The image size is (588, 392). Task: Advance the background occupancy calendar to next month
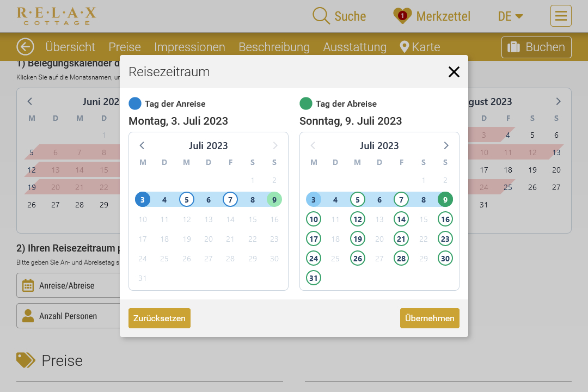point(558,102)
